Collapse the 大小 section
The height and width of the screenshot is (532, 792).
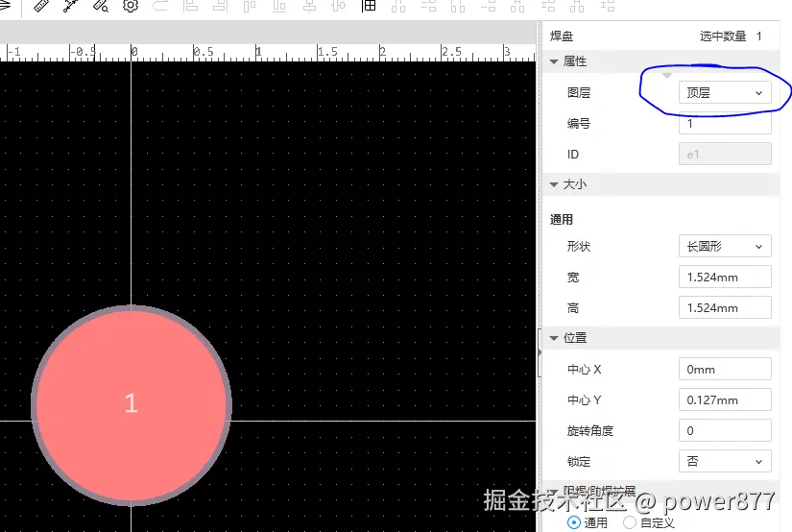(x=554, y=184)
